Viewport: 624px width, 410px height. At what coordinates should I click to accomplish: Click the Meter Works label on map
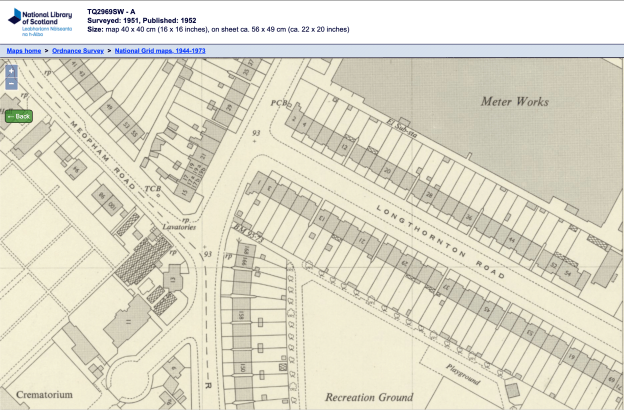pyautogui.click(x=516, y=102)
